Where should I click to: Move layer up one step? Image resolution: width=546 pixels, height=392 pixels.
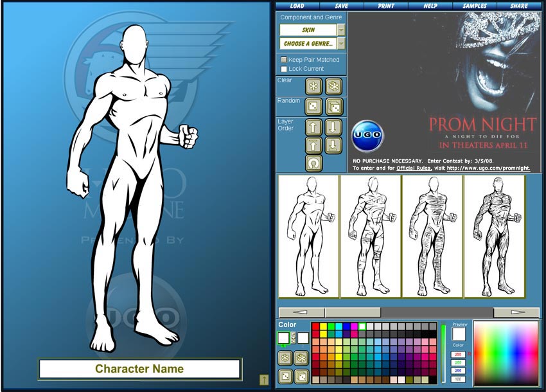313,127
